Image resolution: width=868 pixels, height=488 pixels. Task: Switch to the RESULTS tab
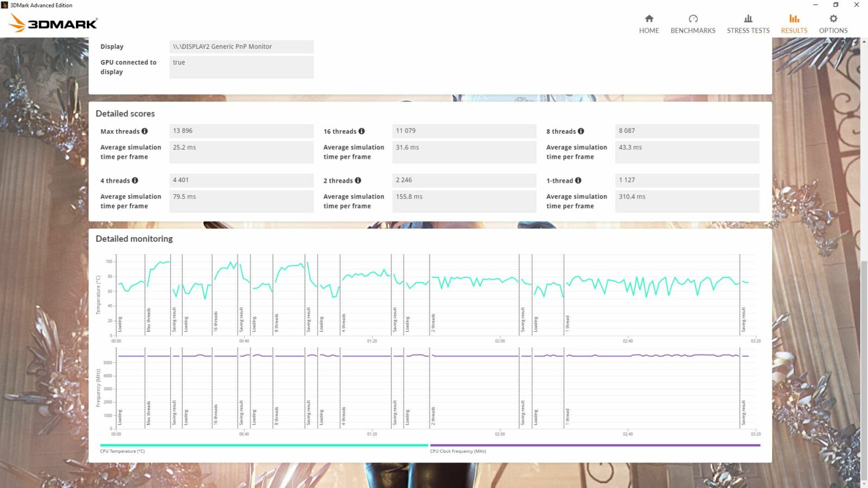coord(794,23)
